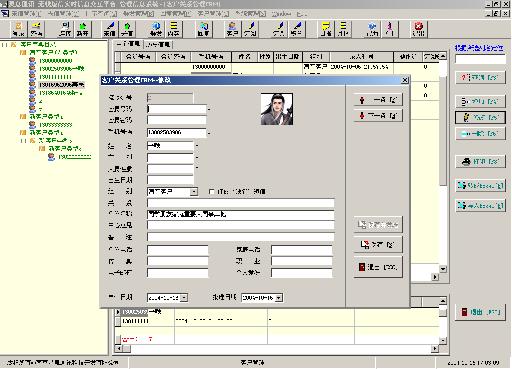The image size is (512, 369).
Task: Click the green up-arrow toolbar icon beside the blue pen
Action: tap(127, 29)
